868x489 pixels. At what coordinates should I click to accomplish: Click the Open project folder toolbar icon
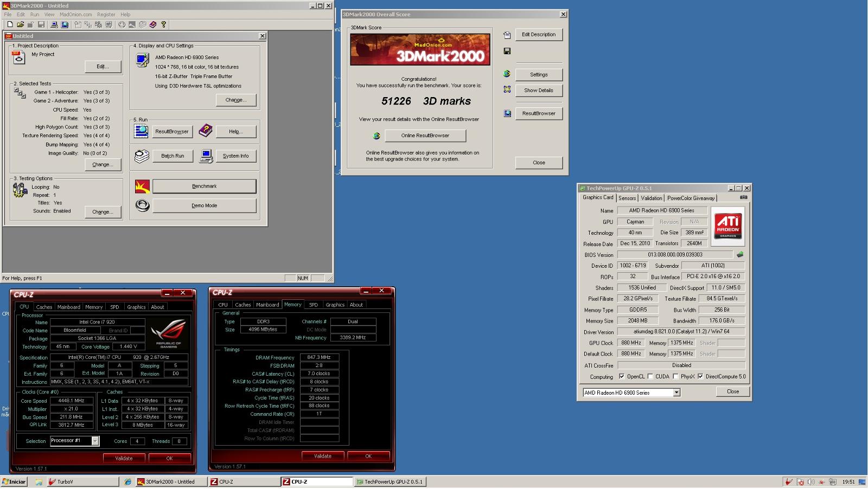pos(21,24)
